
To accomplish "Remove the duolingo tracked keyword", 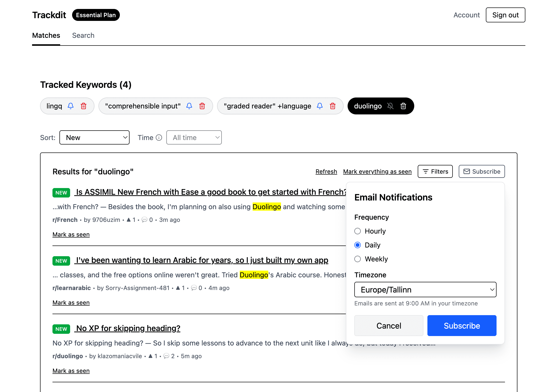I will pos(403,106).
